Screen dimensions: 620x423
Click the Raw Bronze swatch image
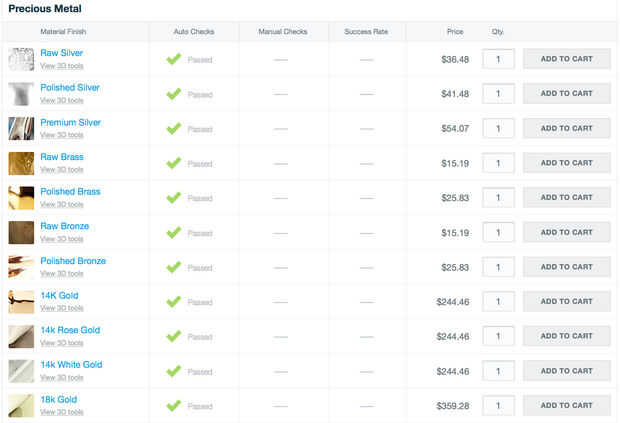click(21, 232)
